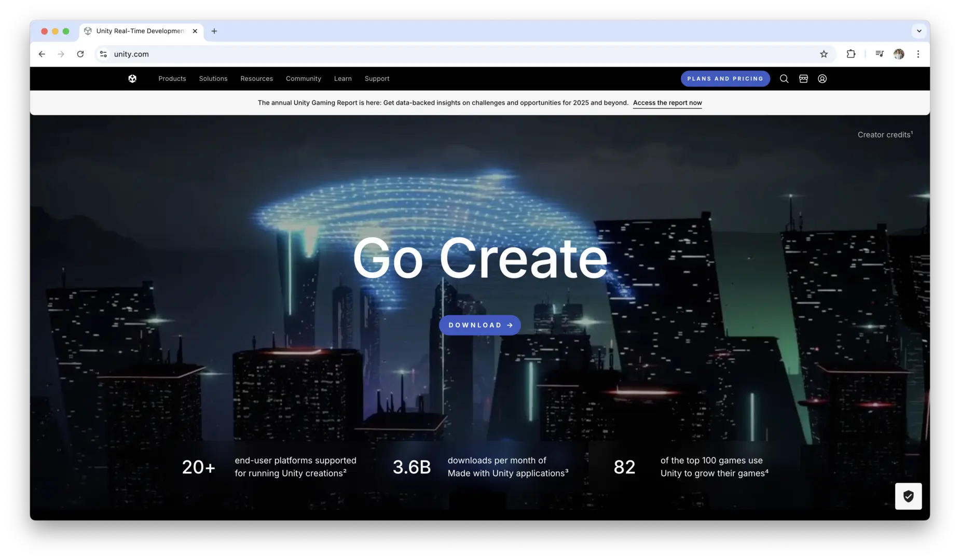Open the Solutions menu

213,79
